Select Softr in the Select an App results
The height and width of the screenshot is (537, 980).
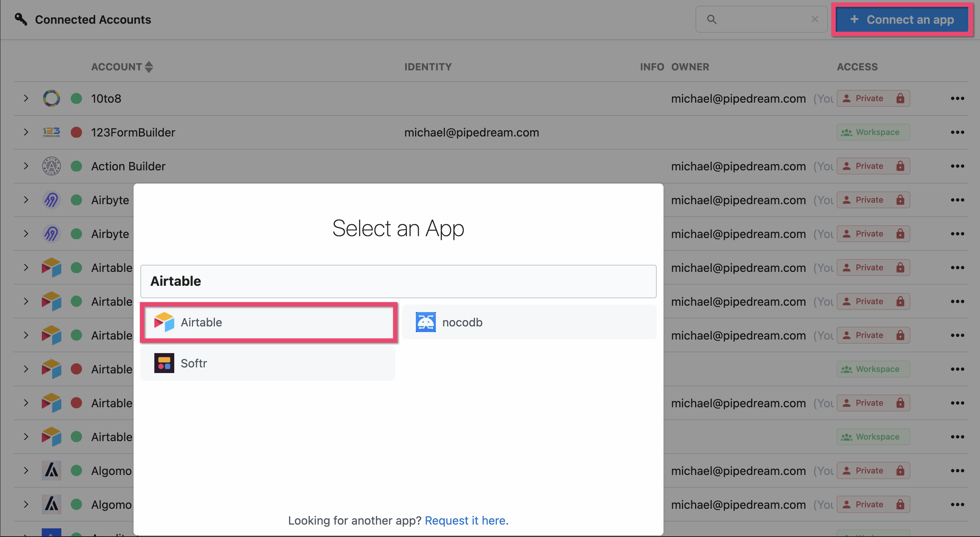(x=268, y=363)
